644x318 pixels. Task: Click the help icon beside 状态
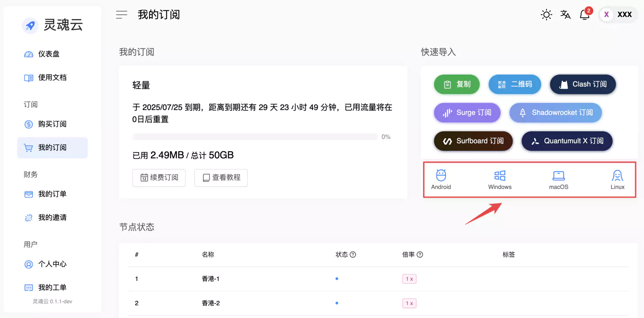pos(353,255)
